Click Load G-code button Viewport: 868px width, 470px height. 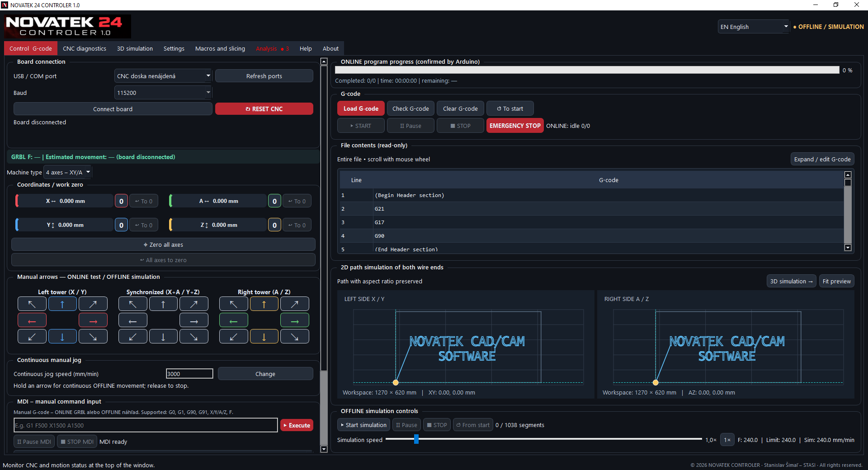pos(361,108)
